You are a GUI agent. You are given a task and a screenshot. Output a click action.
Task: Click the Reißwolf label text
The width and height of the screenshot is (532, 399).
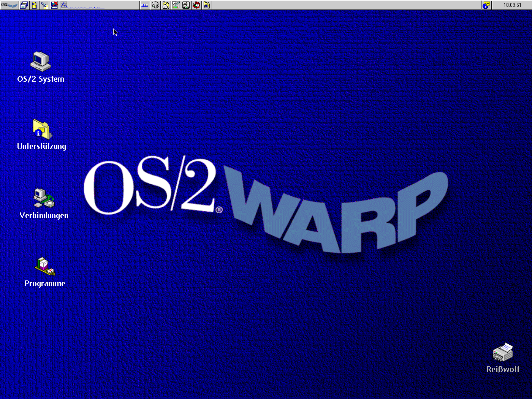click(503, 369)
